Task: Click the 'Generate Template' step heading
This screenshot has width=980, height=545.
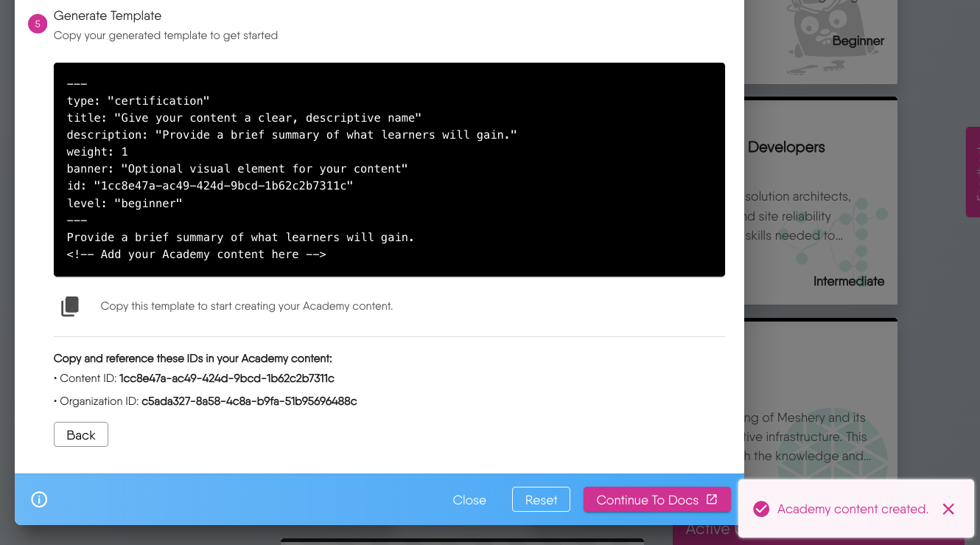Action: click(x=108, y=15)
